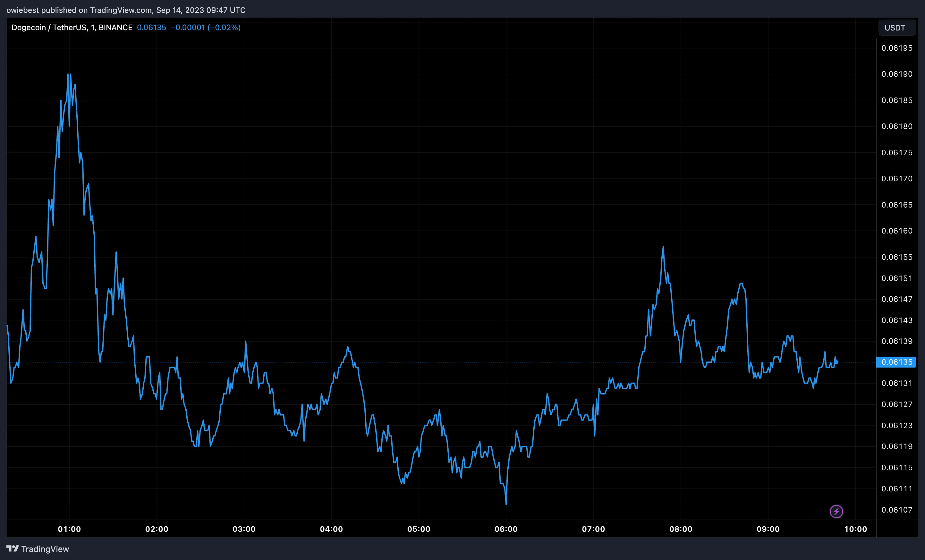Toggle the USDT currency unit display
Viewport: 925px width, 560px height.
coord(897,27)
